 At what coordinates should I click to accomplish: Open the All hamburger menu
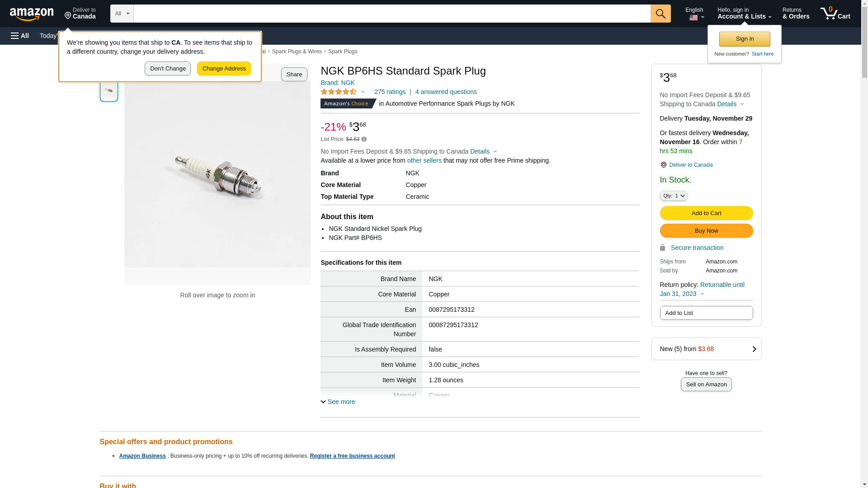(x=20, y=36)
